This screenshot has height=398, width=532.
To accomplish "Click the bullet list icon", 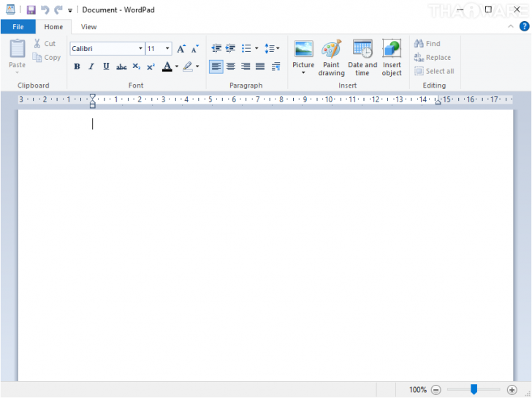I will tap(246, 48).
